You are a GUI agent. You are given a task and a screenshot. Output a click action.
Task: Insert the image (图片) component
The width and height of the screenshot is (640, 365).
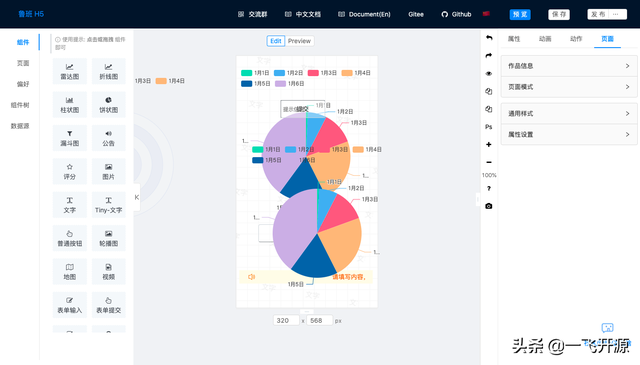109,172
